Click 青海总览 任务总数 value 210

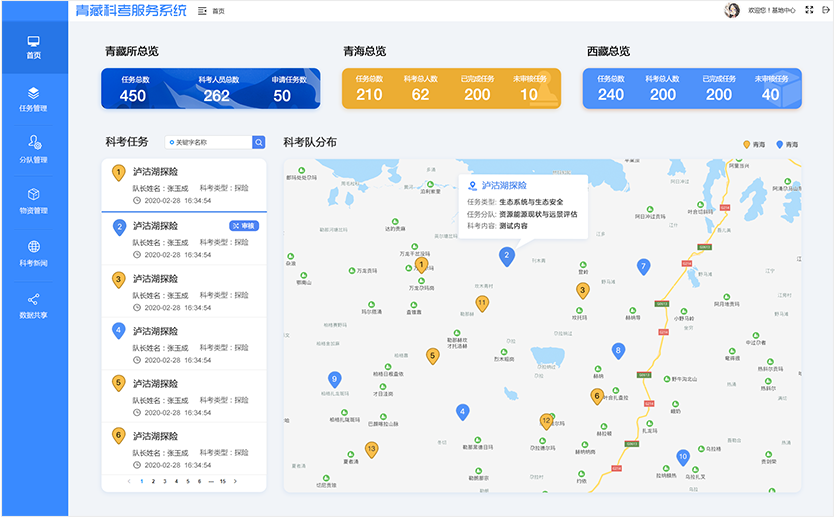369,95
